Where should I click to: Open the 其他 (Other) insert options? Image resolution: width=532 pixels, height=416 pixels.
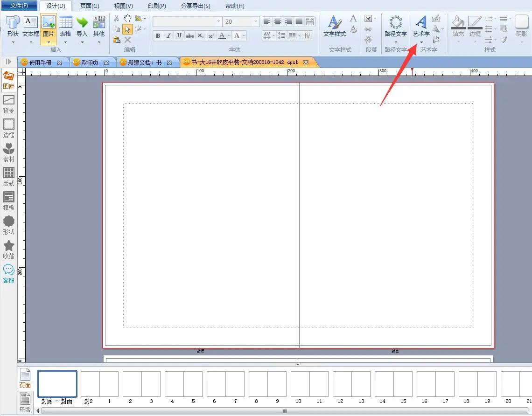(x=99, y=27)
